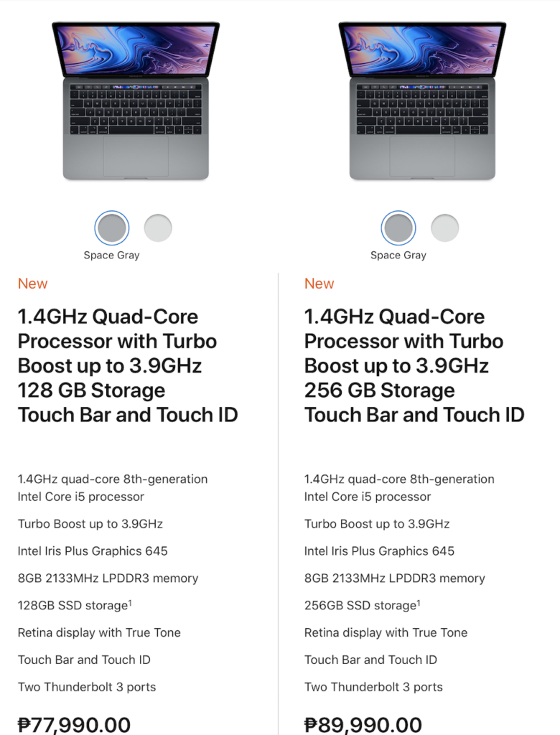Choose Silver color swatch for 128GB model
The height and width of the screenshot is (735, 560).
[x=158, y=228]
